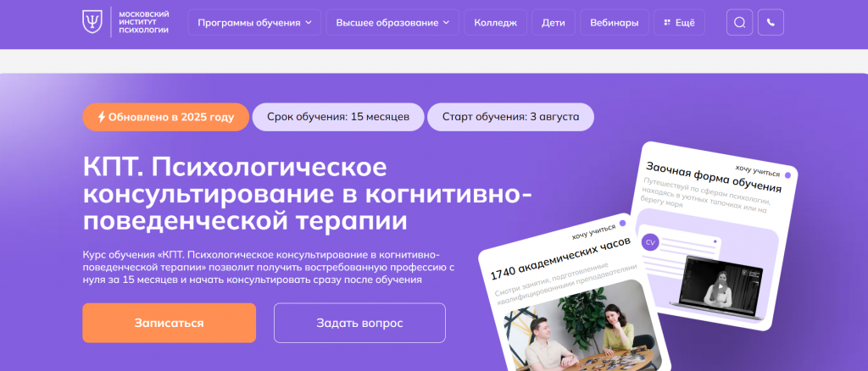Screen dimensions: 868x371
Task: Click the Записаться button
Action: (170, 323)
